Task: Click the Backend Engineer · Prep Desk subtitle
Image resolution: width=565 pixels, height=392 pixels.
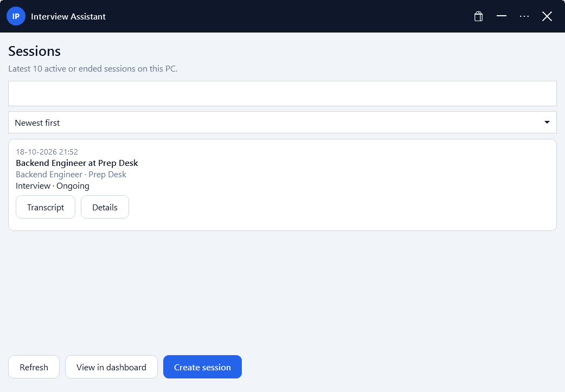Action: (x=71, y=175)
